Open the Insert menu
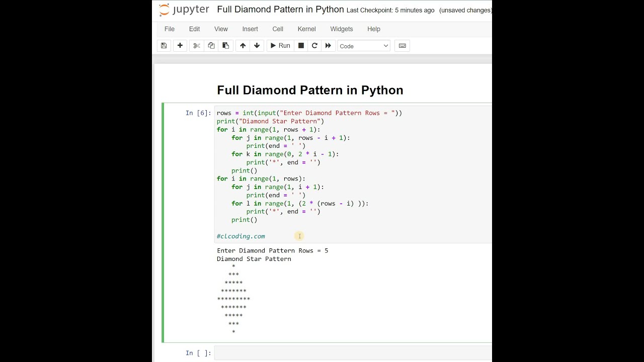This screenshot has height=362, width=644. [250, 29]
